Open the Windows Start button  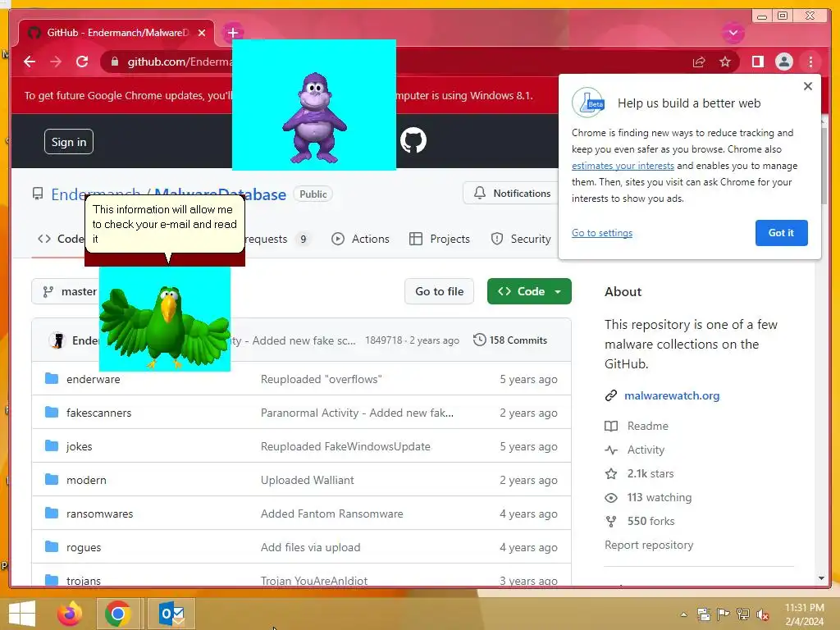pos(22,614)
